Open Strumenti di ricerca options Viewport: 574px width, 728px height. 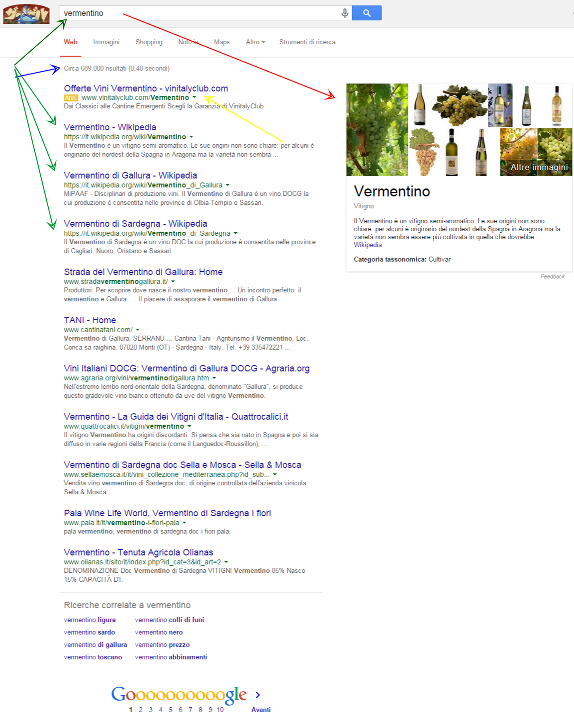307,42
